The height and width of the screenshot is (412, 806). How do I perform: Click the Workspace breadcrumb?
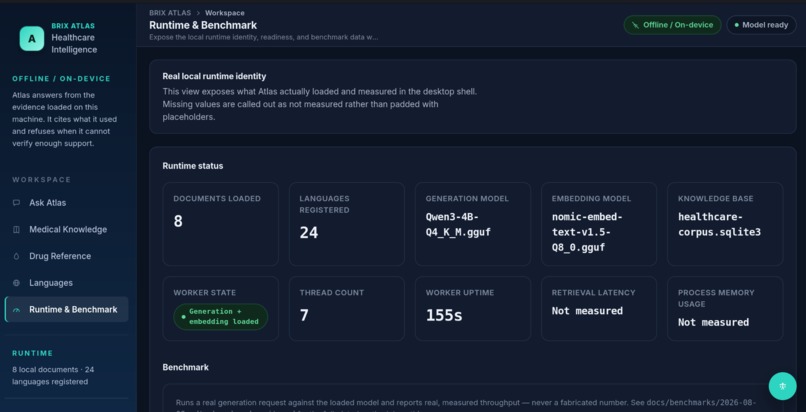pos(225,13)
